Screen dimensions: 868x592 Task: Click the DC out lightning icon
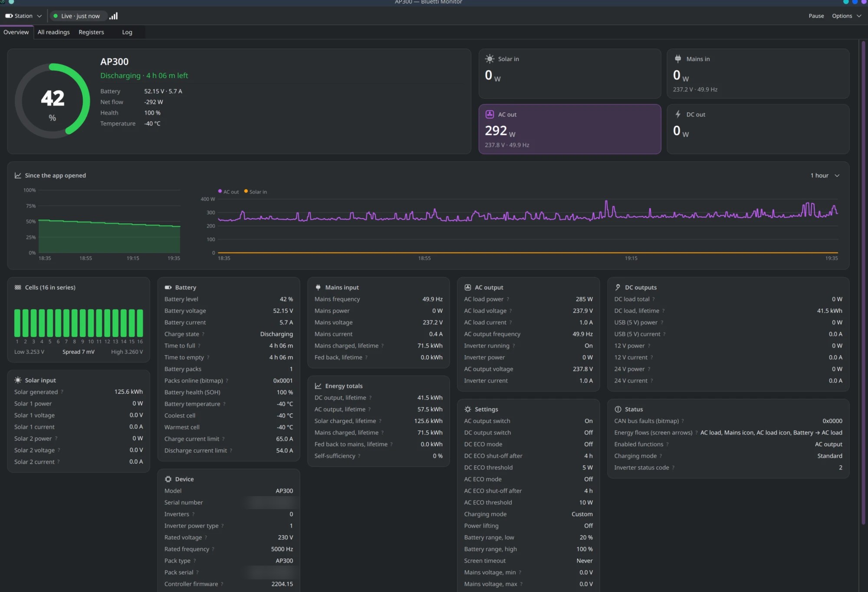pyautogui.click(x=678, y=114)
